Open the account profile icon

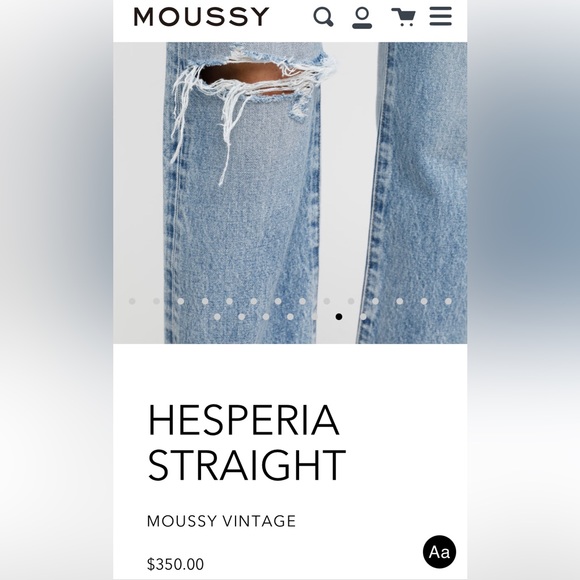coord(362,18)
